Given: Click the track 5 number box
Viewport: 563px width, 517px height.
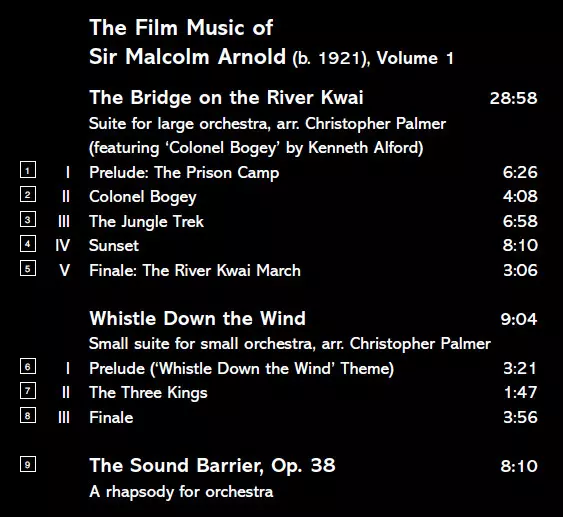Looking at the screenshot, I should [28, 268].
